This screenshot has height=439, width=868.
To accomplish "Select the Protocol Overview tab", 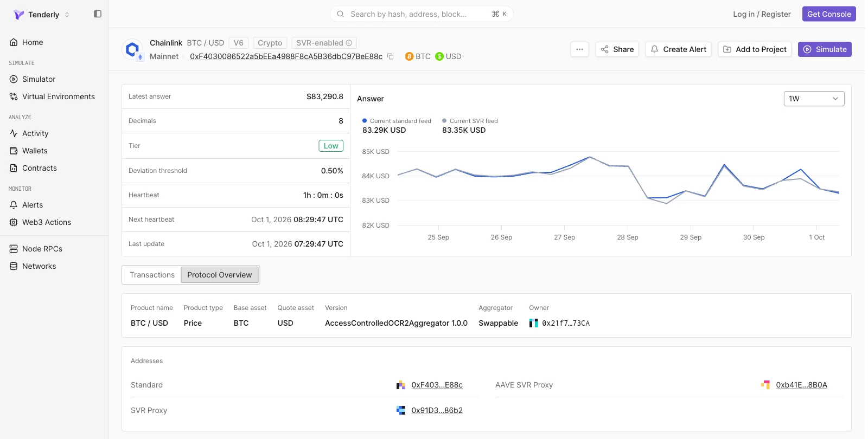I will [x=220, y=275].
